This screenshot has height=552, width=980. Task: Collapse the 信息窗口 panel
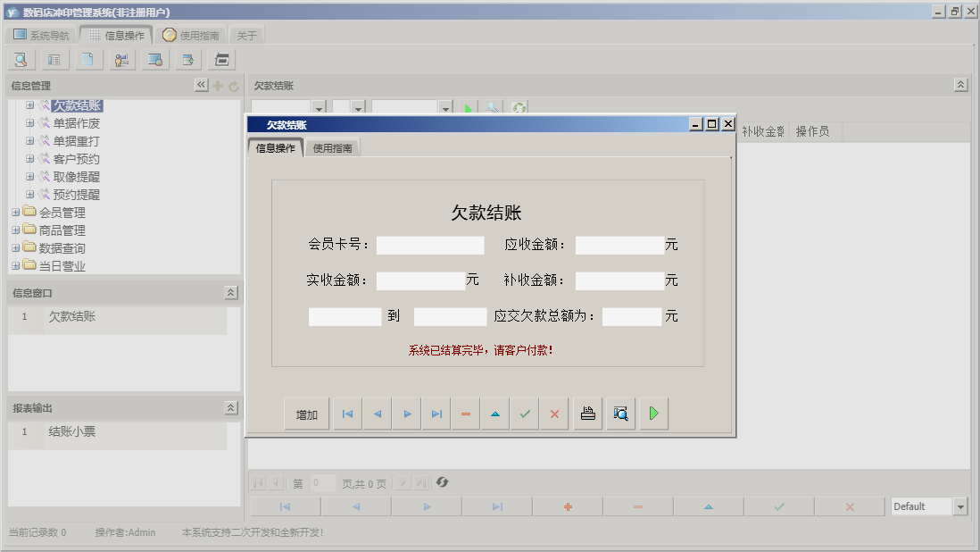230,291
